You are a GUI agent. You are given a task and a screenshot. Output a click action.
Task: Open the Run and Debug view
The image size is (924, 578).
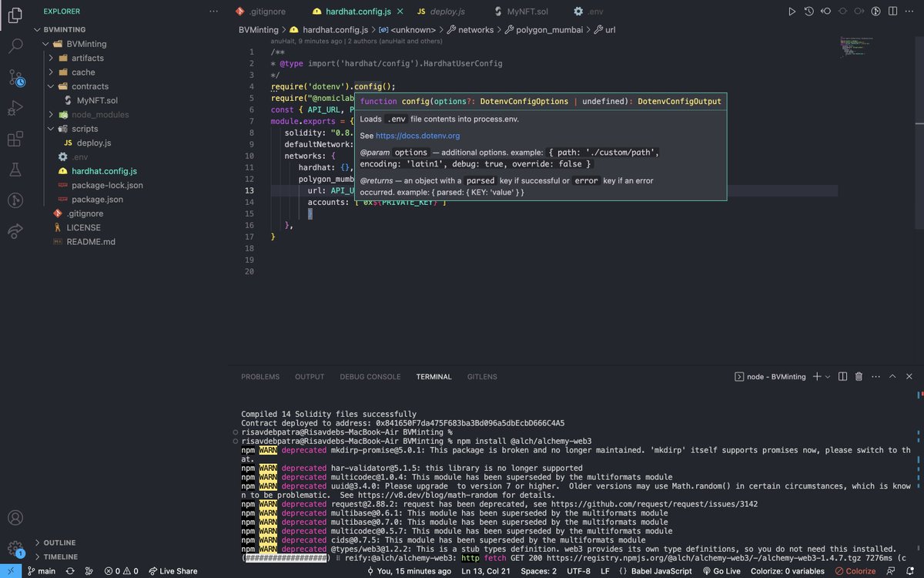click(x=15, y=108)
